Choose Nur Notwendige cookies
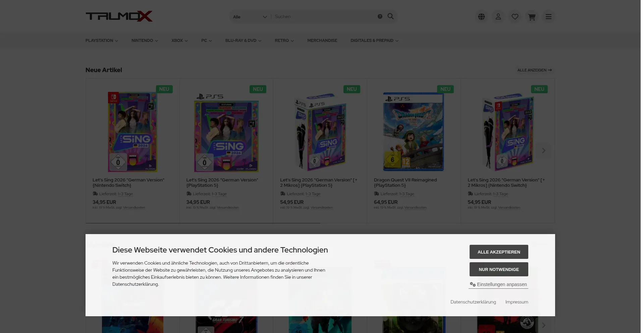The height and width of the screenshot is (333, 644). coord(499,269)
